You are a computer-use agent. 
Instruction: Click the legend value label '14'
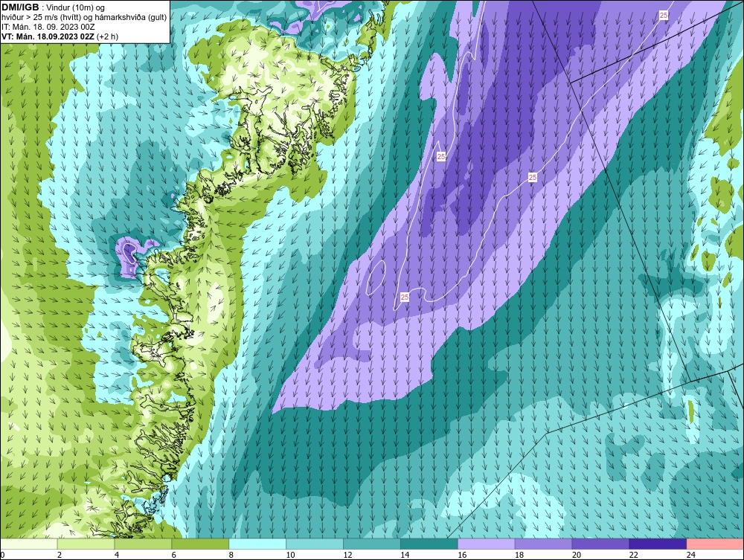pyautogui.click(x=405, y=555)
